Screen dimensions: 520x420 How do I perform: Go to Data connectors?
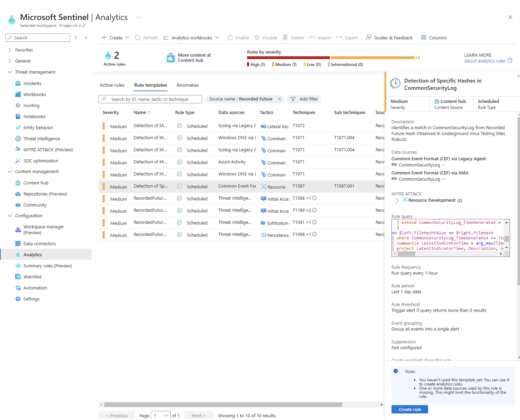(x=39, y=244)
